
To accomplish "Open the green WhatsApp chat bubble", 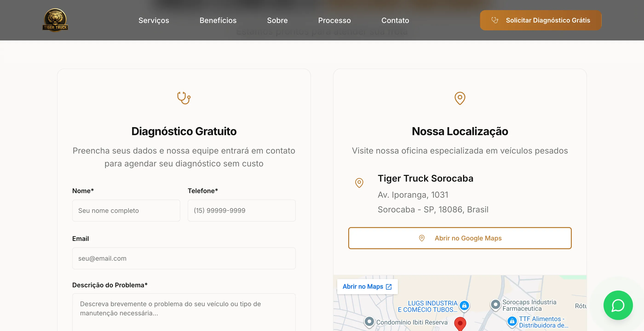I will coord(618,305).
